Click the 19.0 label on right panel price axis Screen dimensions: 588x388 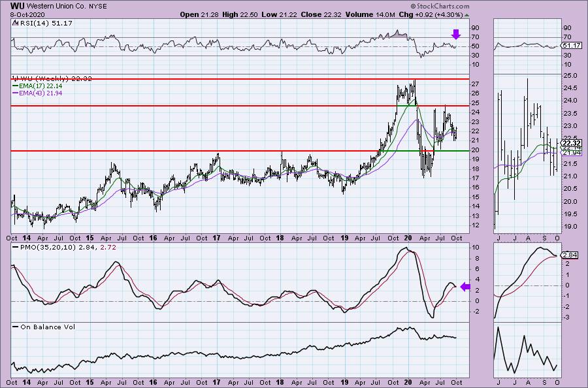[570, 227]
